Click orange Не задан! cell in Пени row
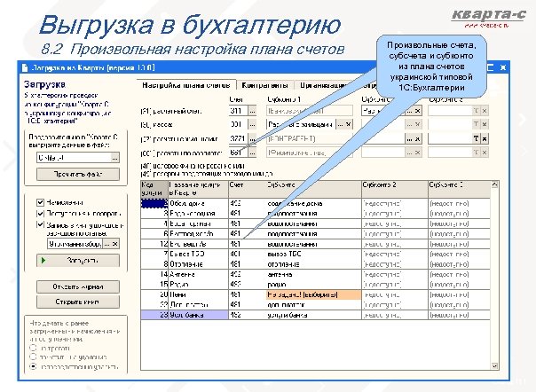This screenshot has height=392, width=536. (313, 294)
